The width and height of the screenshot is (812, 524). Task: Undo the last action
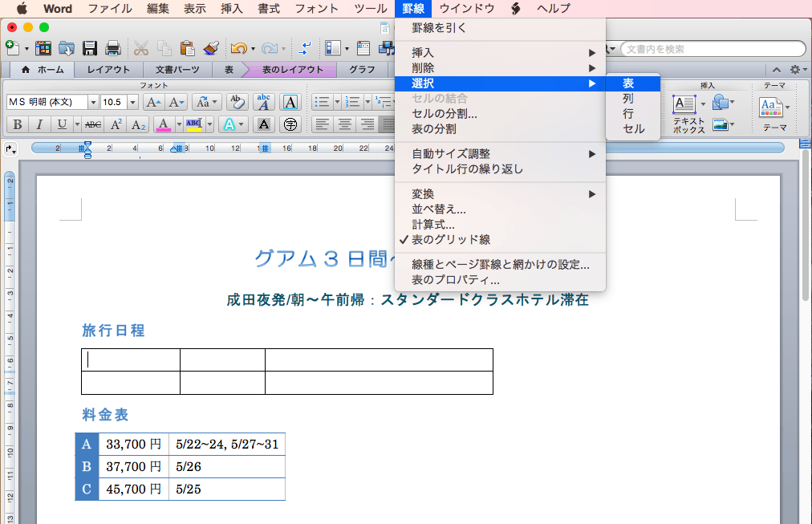(x=239, y=49)
